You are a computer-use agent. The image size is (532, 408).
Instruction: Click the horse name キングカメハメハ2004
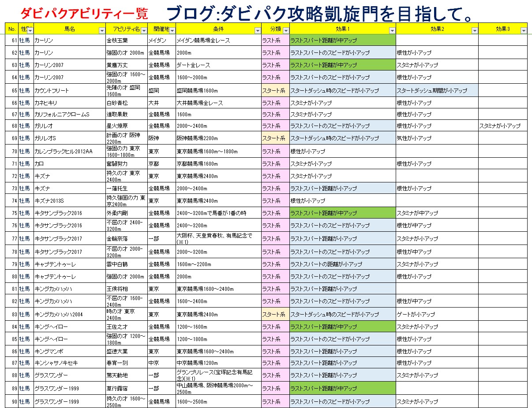pos(58,315)
